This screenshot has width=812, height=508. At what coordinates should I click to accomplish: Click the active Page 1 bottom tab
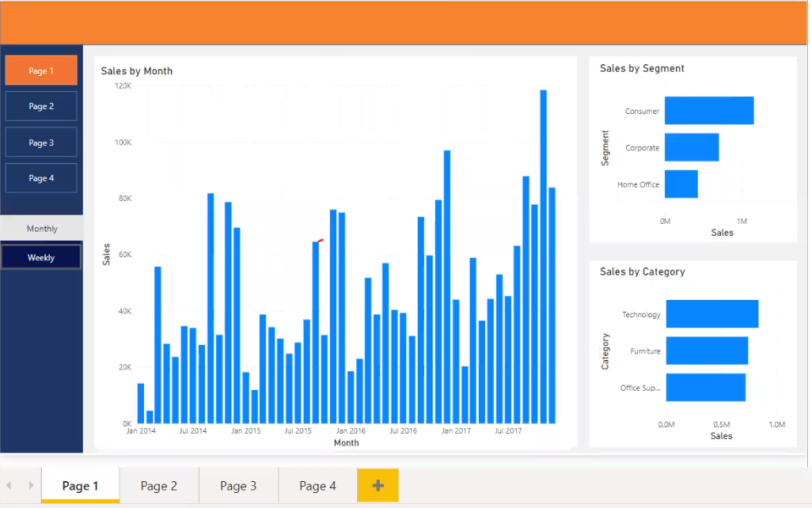(x=79, y=485)
